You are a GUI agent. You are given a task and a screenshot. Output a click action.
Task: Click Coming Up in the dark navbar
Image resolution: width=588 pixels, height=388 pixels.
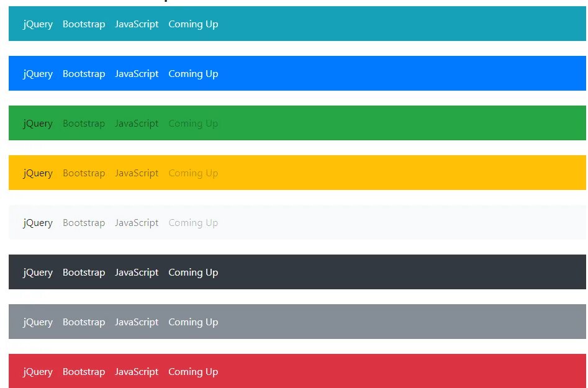tap(193, 273)
